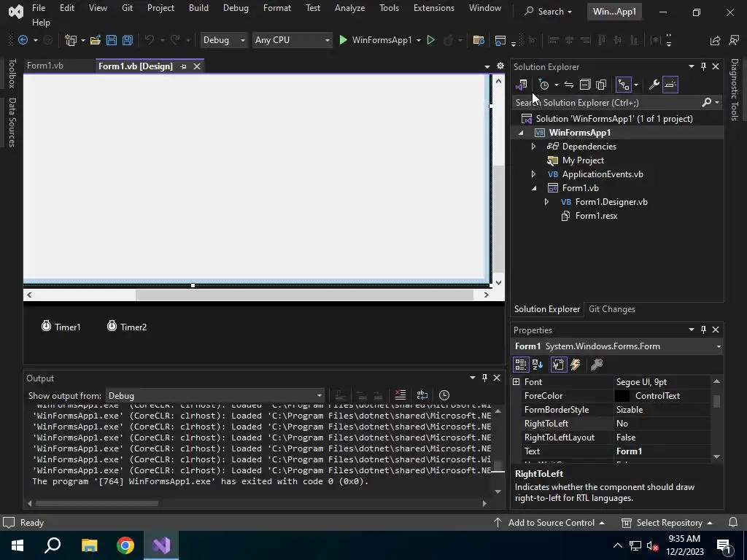
Task: Toggle Word Wrap in Output panel
Action: point(422,395)
